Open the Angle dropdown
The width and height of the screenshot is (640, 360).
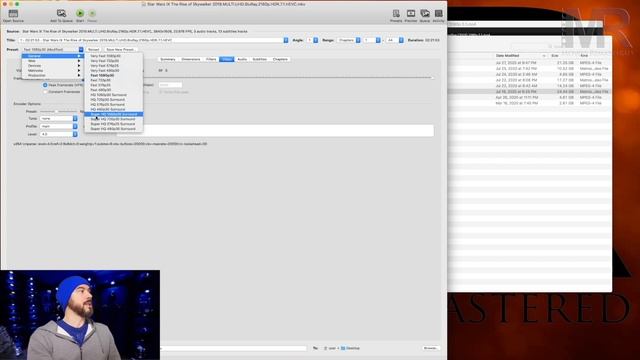click(313, 40)
